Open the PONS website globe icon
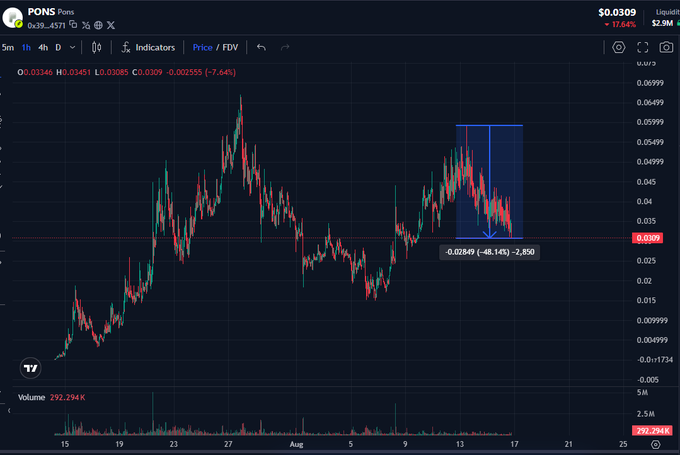This screenshot has width=680, height=455. tap(98, 25)
